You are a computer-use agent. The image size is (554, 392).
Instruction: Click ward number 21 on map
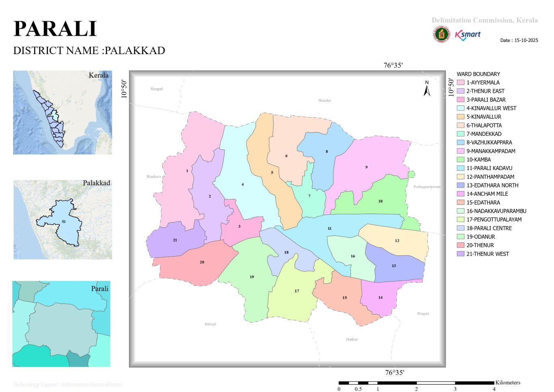pyautogui.click(x=175, y=240)
